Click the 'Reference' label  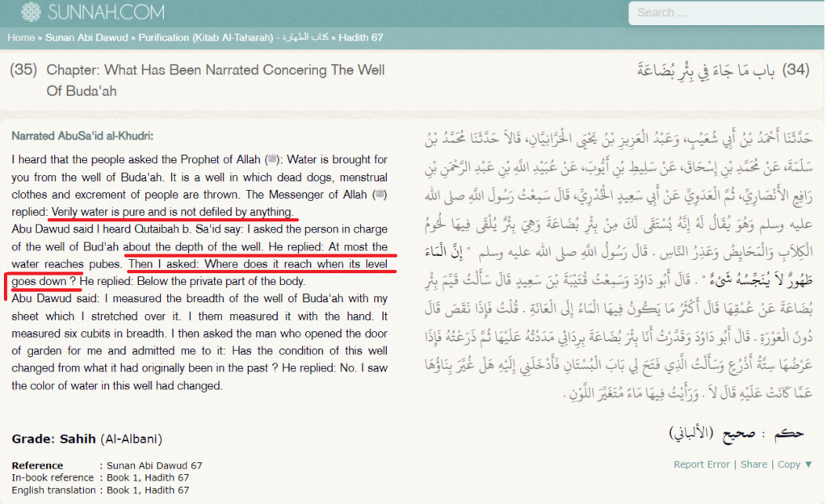[x=37, y=465]
